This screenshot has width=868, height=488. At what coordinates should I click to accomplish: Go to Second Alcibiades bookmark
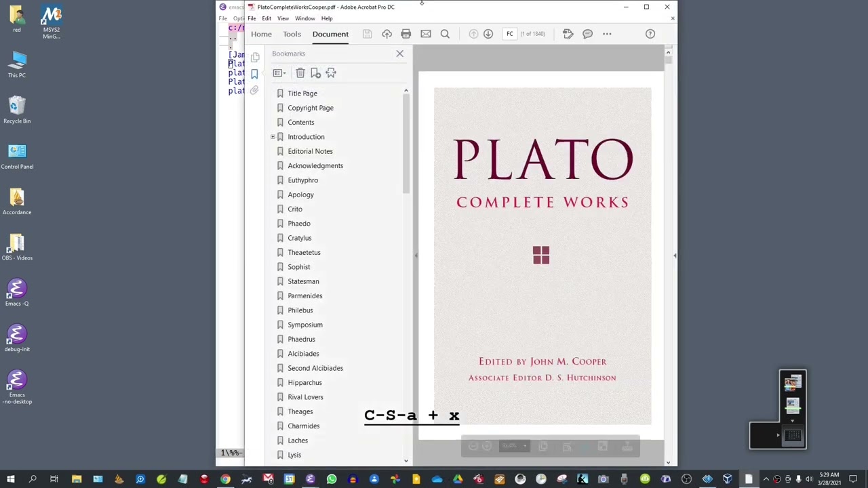click(315, 368)
